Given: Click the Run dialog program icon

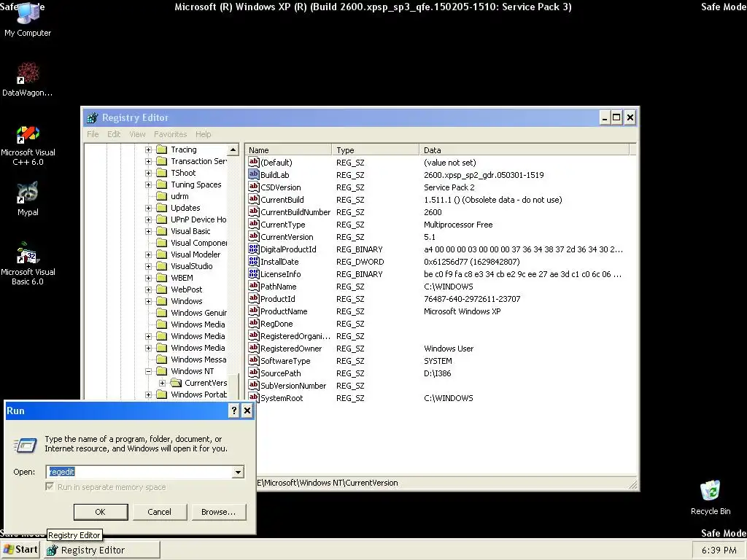Looking at the screenshot, I should (26, 446).
